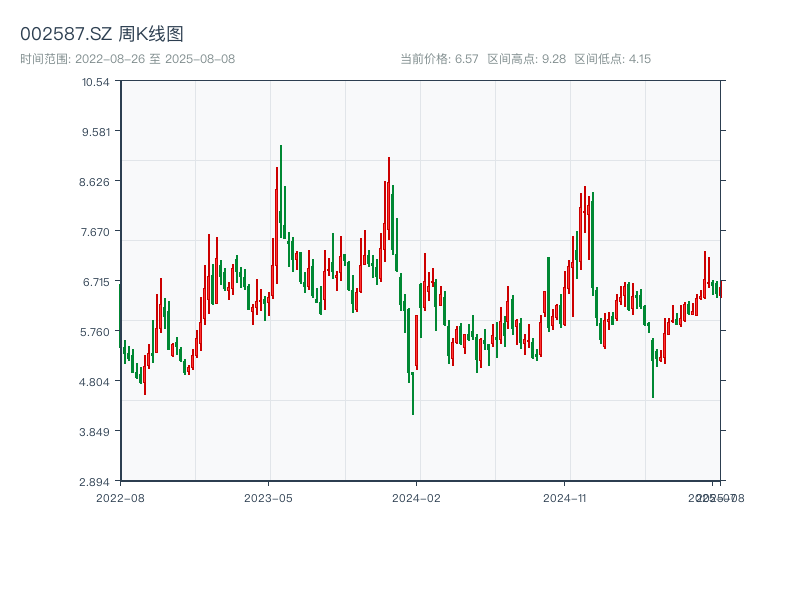Click y-axis value 6.715
The height and width of the screenshot is (600, 800).
[x=96, y=282]
